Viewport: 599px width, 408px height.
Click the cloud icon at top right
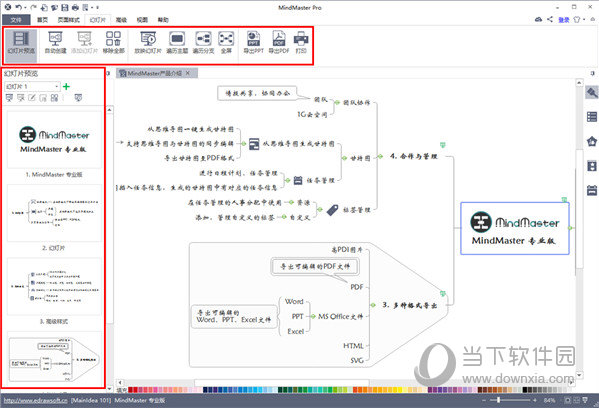[x=538, y=19]
